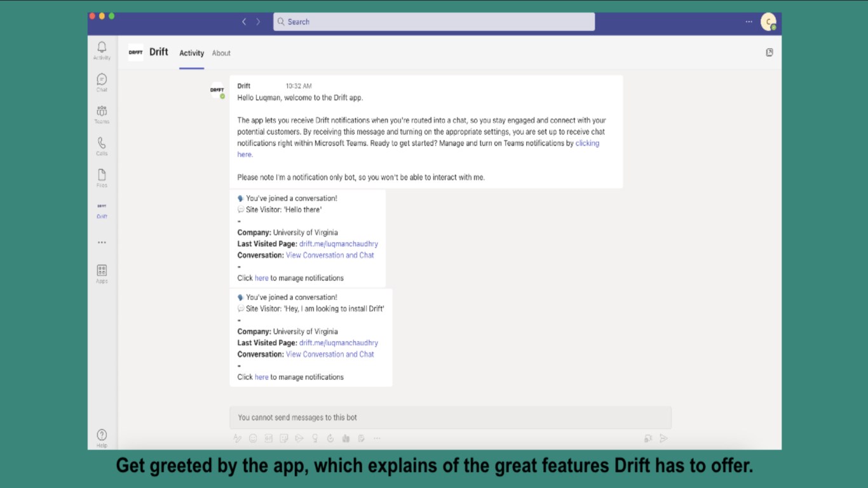The width and height of the screenshot is (868, 488).
Task: Open the profile avatar menu
Action: click(x=768, y=22)
